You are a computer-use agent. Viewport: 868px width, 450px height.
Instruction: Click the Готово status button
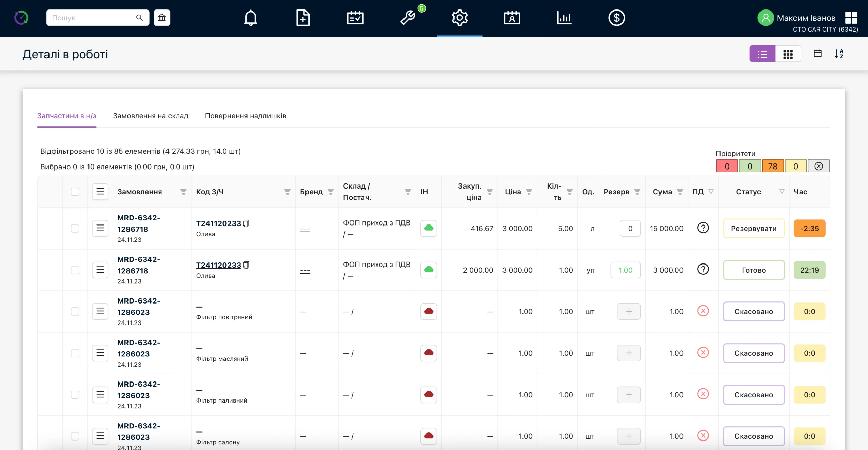[x=753, y=270]
